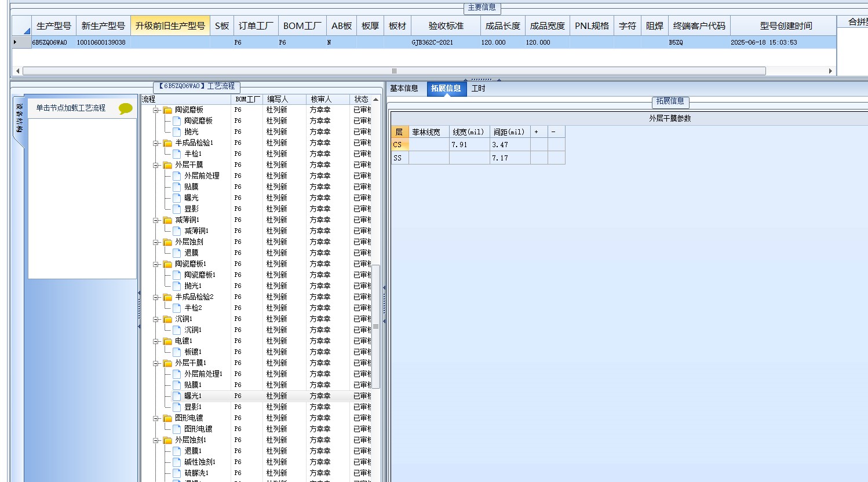
Task: Click the document icon beside 碱性蚀刻1
Action: point(177,462)
